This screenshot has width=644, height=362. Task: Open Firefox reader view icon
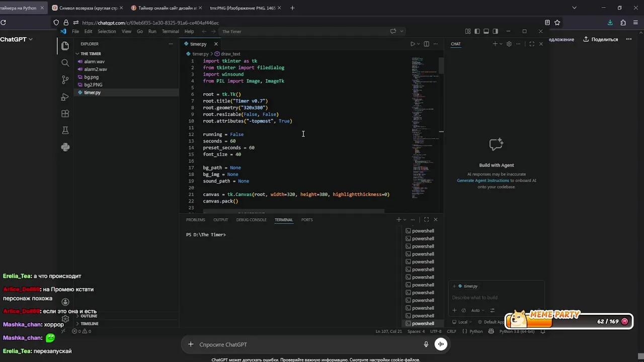(547, 23)
